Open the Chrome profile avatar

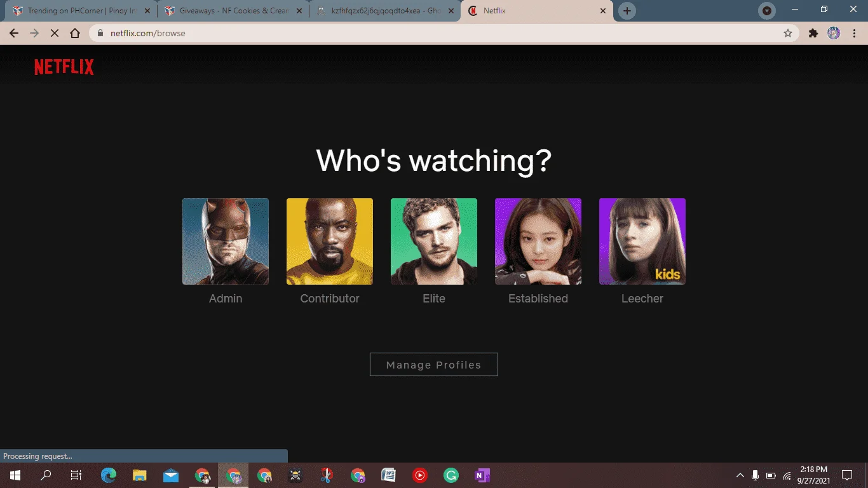pos(834,33)
